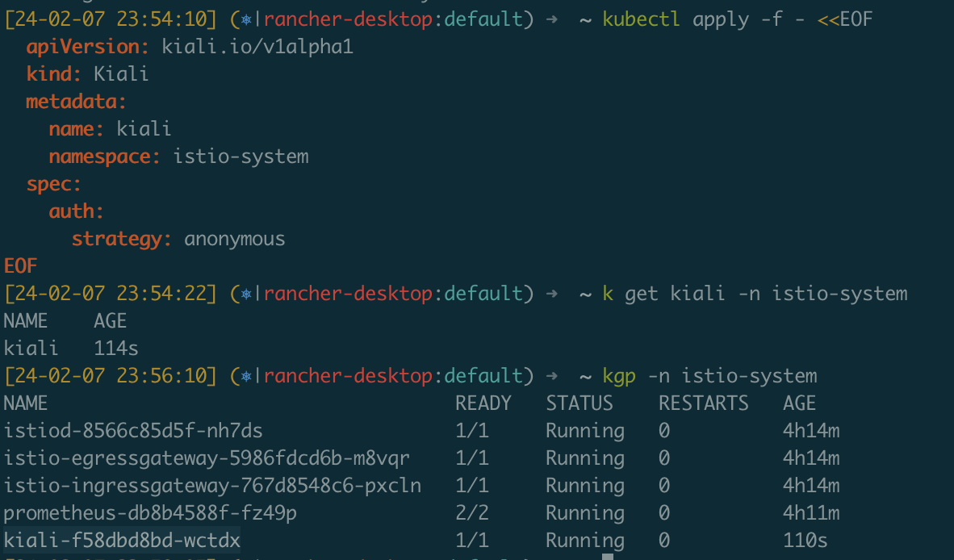Select pod name "istio-egressgateway-5986fdcd6b-m8vqr"
Image resolution: width=954 pixels, height=560 pixels.
click(207, 459)
